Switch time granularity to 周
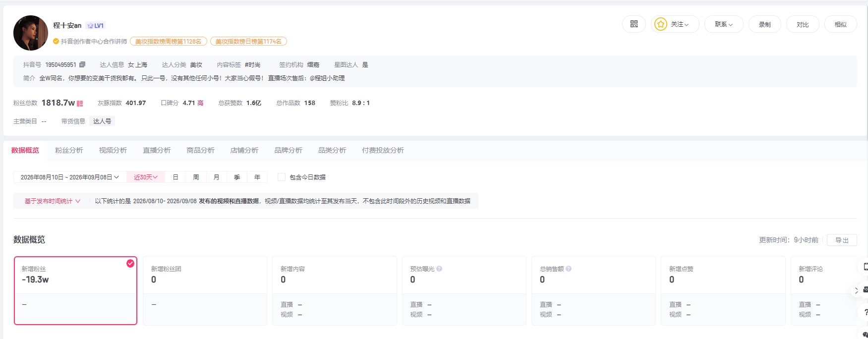Image resolution: width=868 pixels, height=339 pixels. [x=196, y=177]
